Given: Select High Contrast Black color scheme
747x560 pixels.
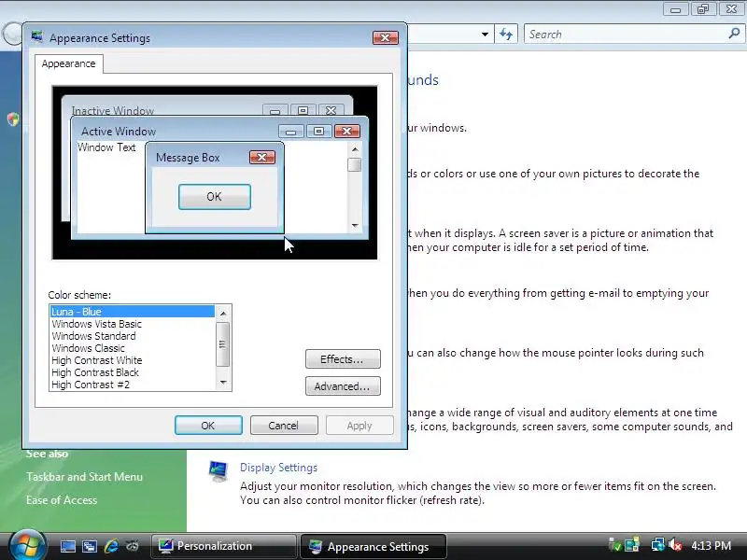Looking at the screenshot, I should (x=133, y=372).
